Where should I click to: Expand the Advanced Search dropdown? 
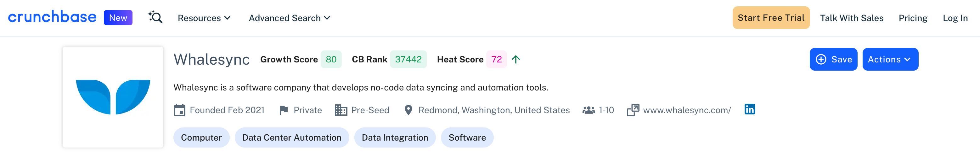click(x=289, y=18)
